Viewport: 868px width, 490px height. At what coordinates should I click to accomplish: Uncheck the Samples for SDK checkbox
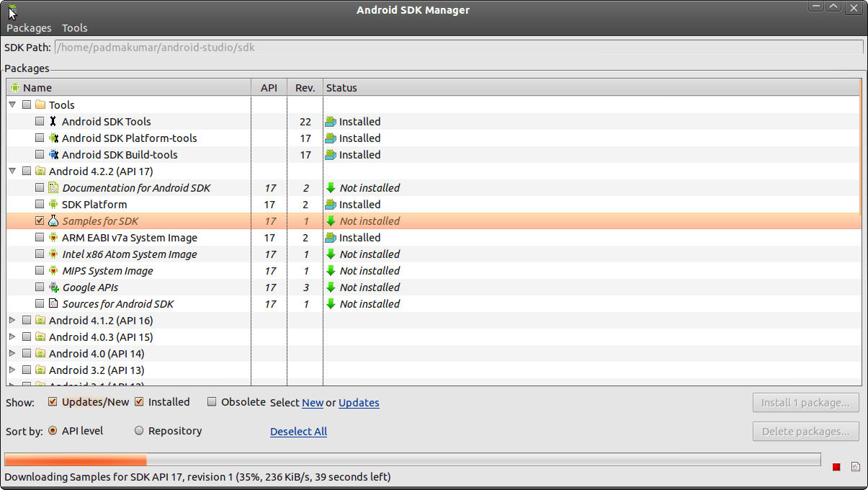[40, 221]
